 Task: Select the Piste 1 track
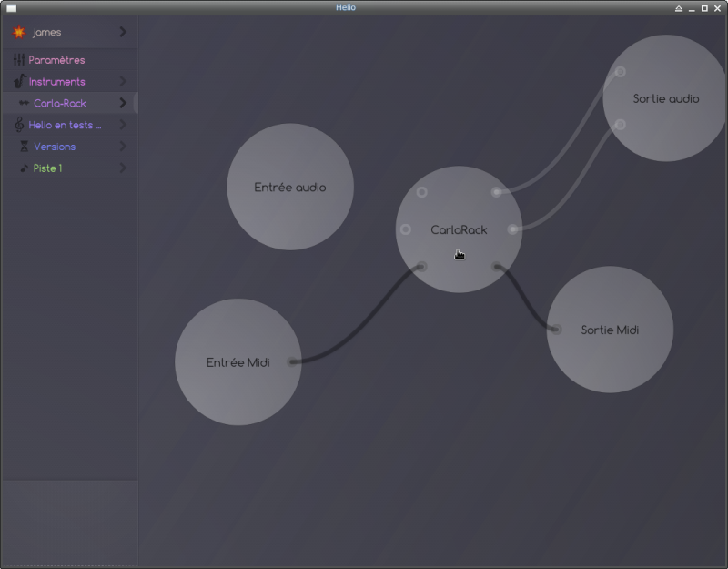coord(70,168)
